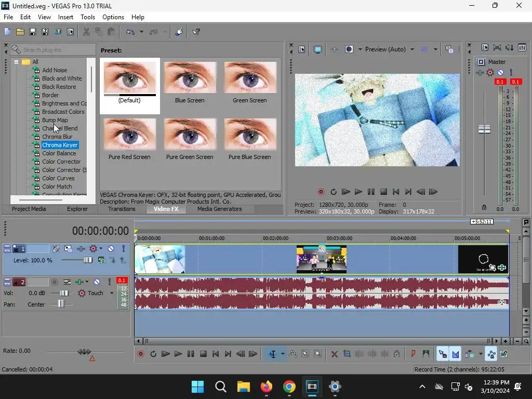532x399 pixels.
Task: Toggle Enable Snapping in the timeline toolbar
Action: [443, 354]
